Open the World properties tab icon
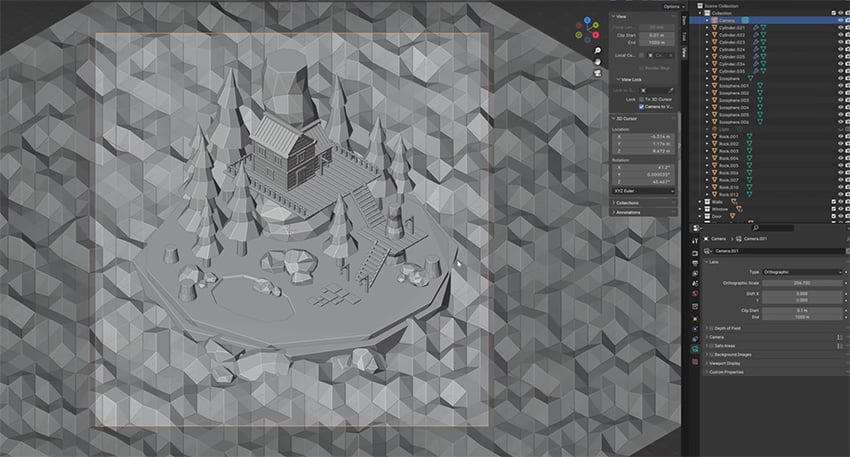This screenshot has height=457, width=850. pyautogui.click(x=695, y=294)
